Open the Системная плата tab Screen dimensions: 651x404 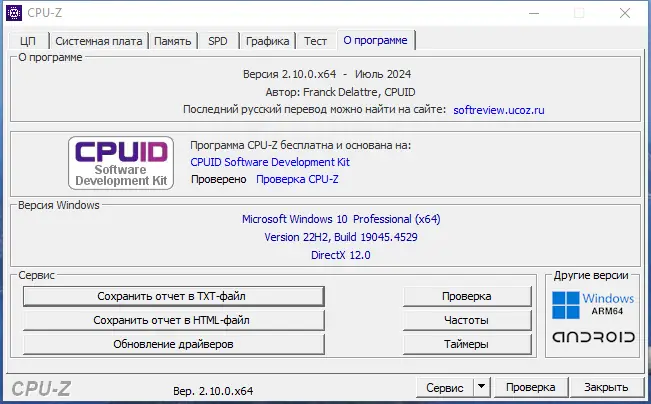(x=99, y=41)
